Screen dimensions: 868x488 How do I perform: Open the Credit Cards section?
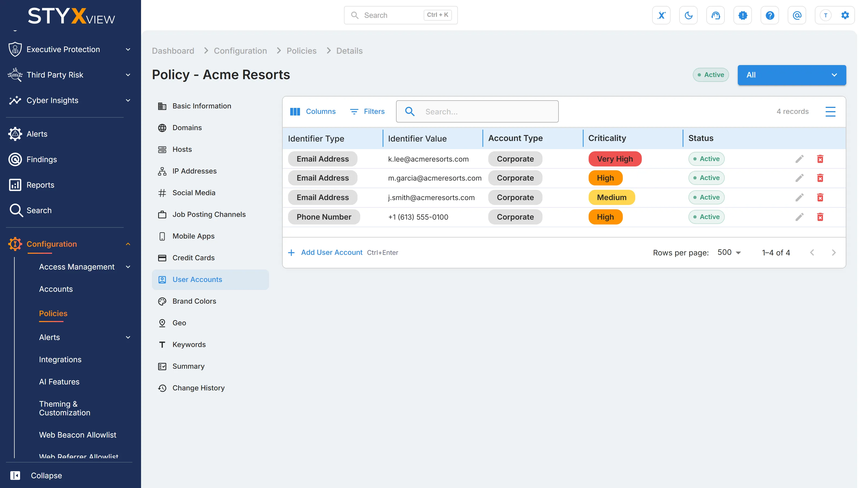(x=210, y=258)
